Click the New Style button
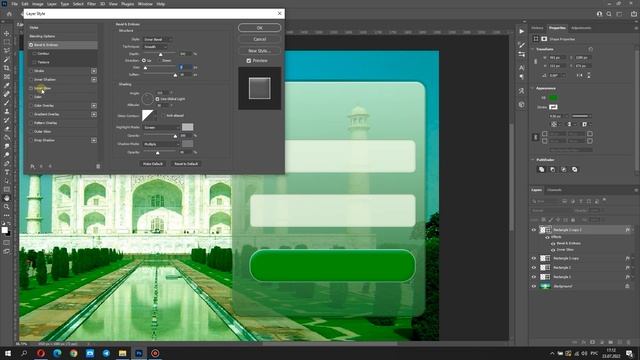This screenshot has height=360, width=640. click(260, 51)
